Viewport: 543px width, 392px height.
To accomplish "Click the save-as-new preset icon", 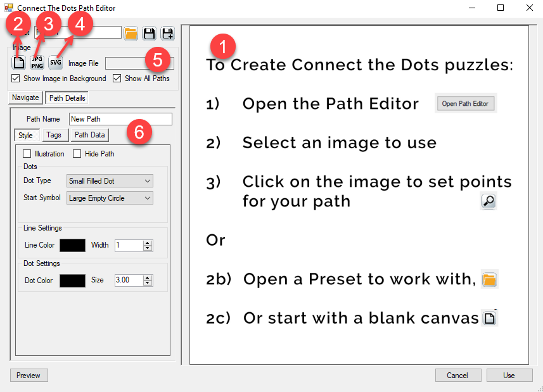I will click(167, 34).
